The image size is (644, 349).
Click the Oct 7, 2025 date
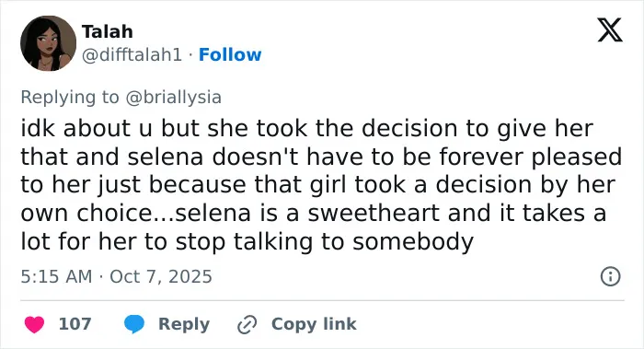click(161, 276)
